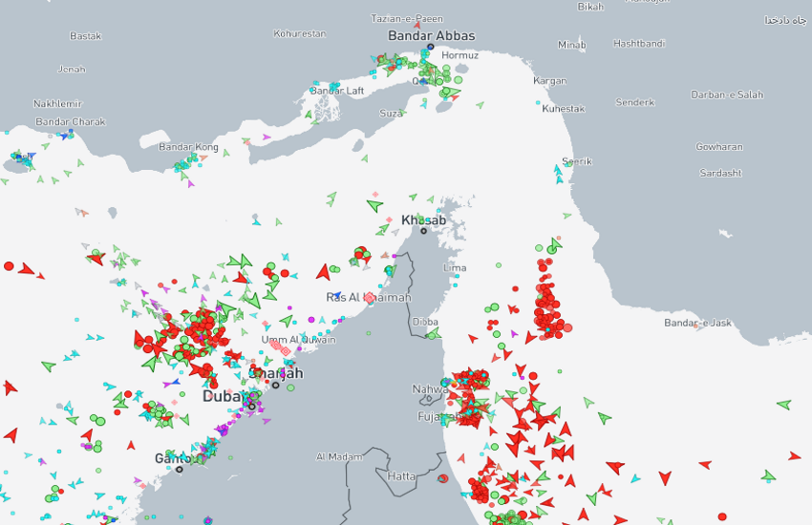Select the Minab town label

click(x=571, y=45)
